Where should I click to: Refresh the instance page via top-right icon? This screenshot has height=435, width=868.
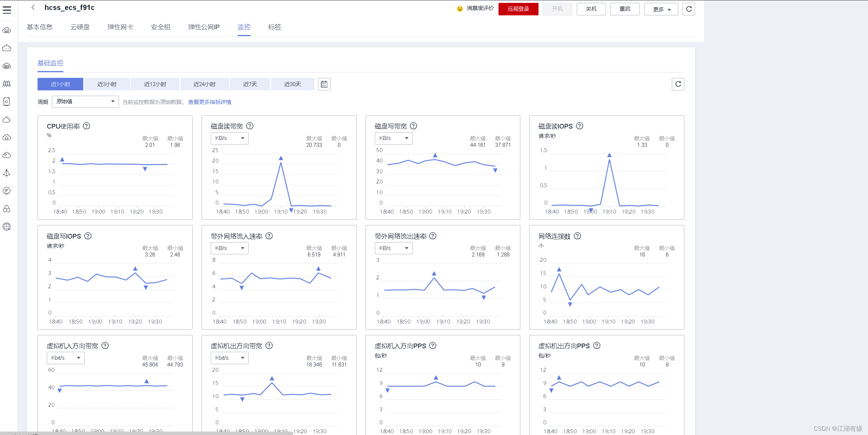tap(689, 9)
